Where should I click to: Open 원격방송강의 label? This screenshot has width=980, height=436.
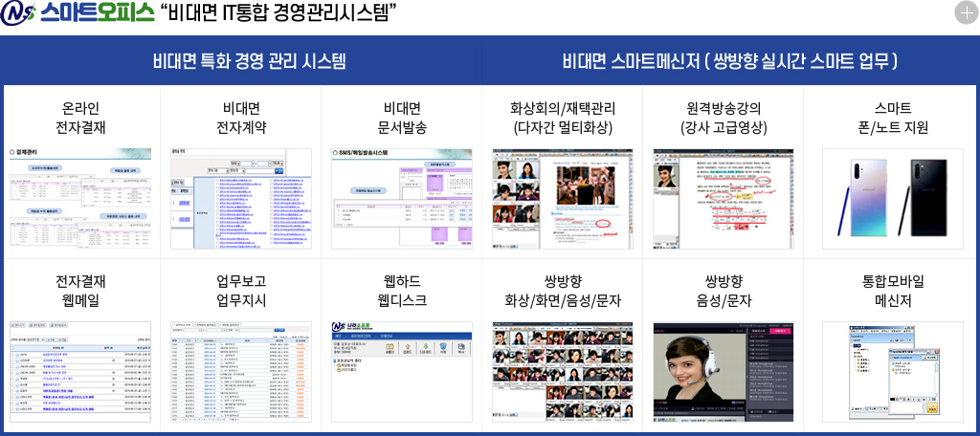[x=724, y=118]
